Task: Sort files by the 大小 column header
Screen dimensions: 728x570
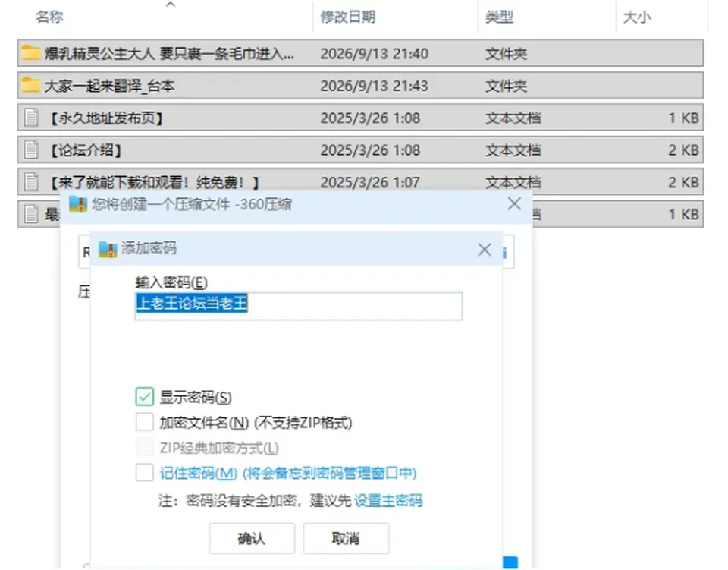Action: pos(637,17)
